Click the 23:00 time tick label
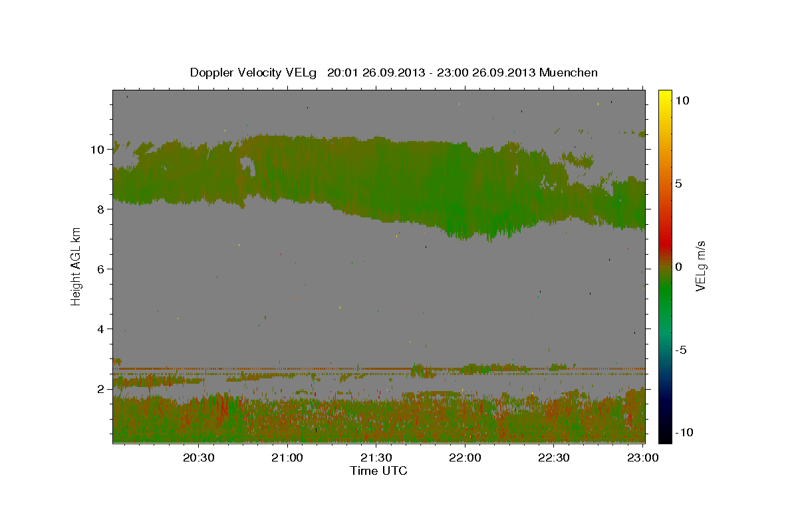 coord(642,458)
